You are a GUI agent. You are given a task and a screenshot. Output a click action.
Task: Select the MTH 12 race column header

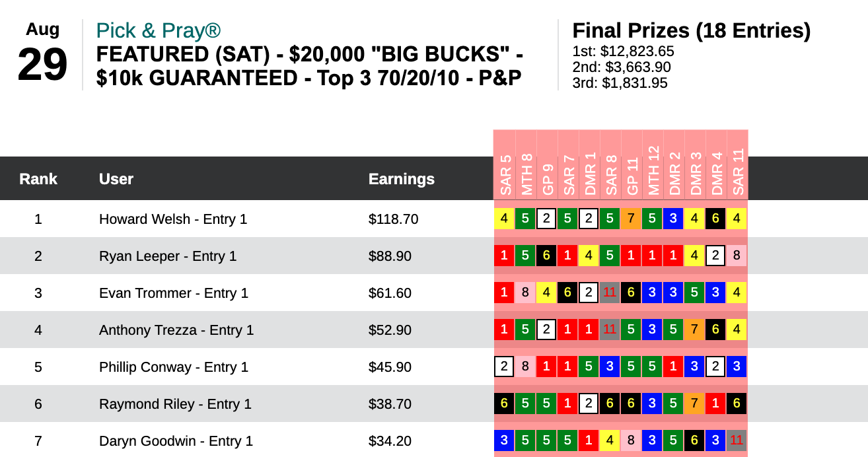pos(653,170)
